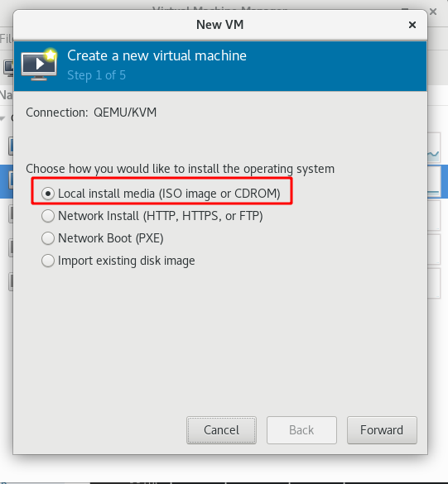Click the new virtual machine monitor icon
Screen dimensions: 448x484
(39, 65)
